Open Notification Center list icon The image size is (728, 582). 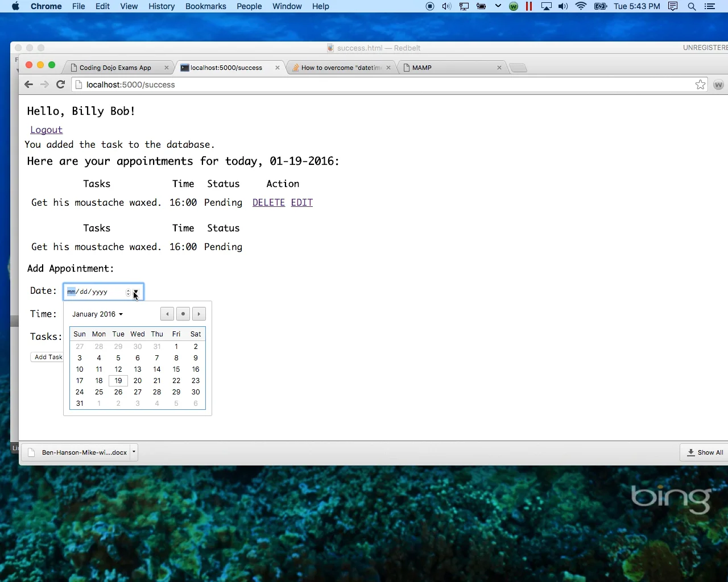pos(710,6)
